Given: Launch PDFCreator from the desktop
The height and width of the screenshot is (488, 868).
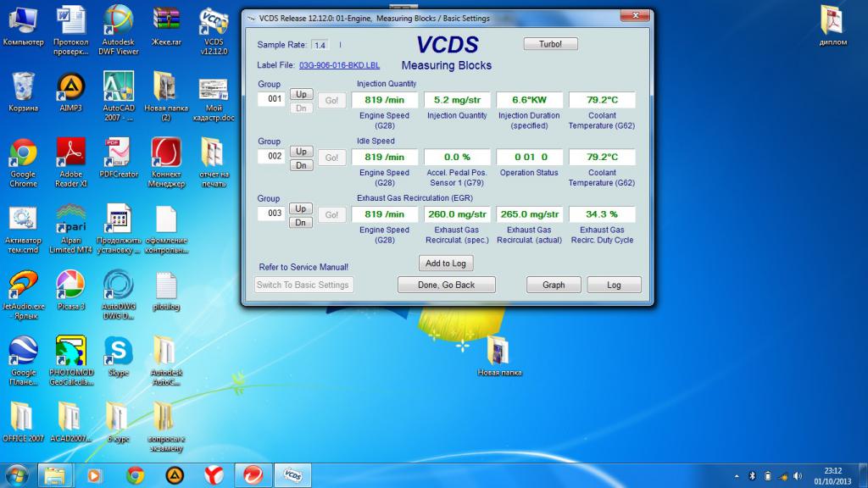Looking at the screenshot, I should pyautogui.click(x=119, y=158).
